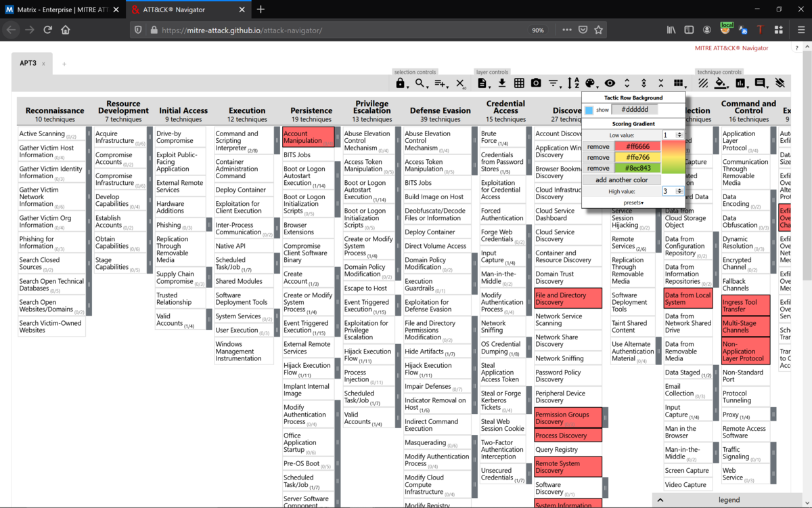812x508 pixels.
Task: Open the matrix layout options icon
Action: click(679, 83)
